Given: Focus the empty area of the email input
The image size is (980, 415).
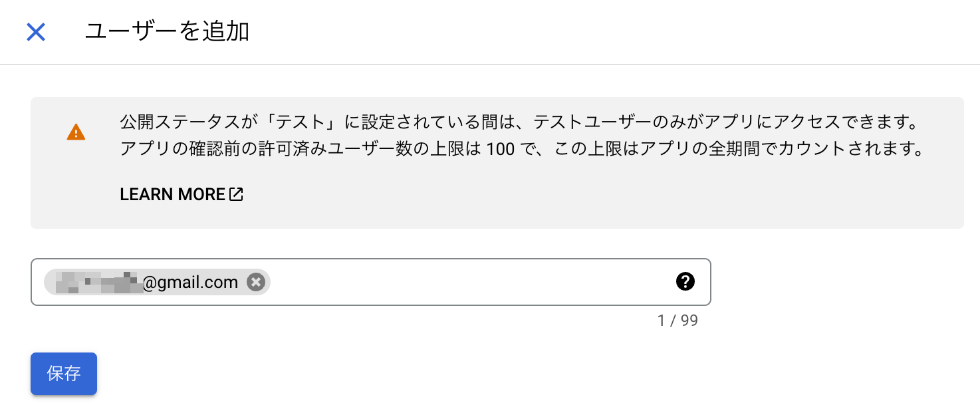Looking at the screenshot, I should (465, 282).
